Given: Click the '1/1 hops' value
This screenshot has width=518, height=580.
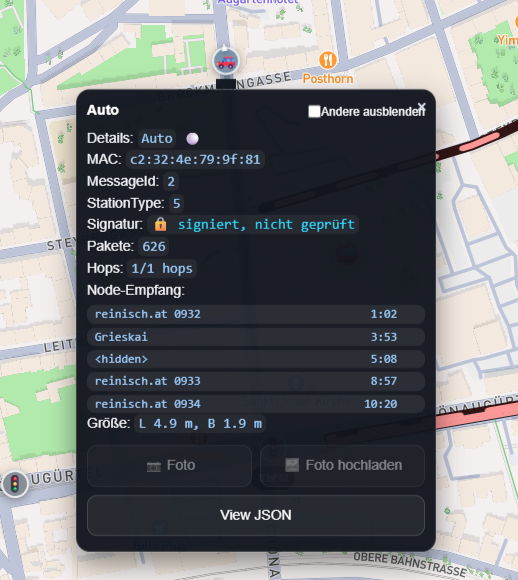Looking at the screenshot, I should [162, 269].
